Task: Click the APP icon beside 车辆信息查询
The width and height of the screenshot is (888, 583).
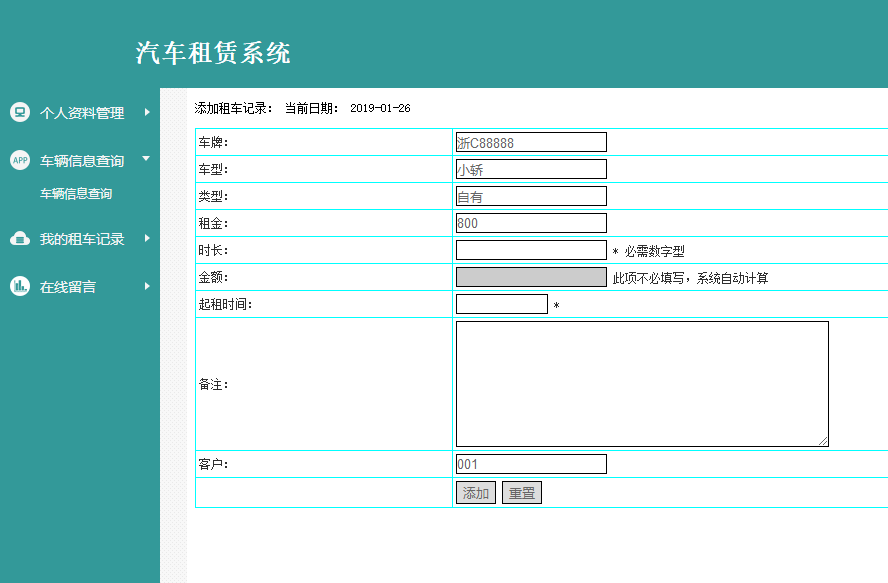Action: click(x=20, y=160)
